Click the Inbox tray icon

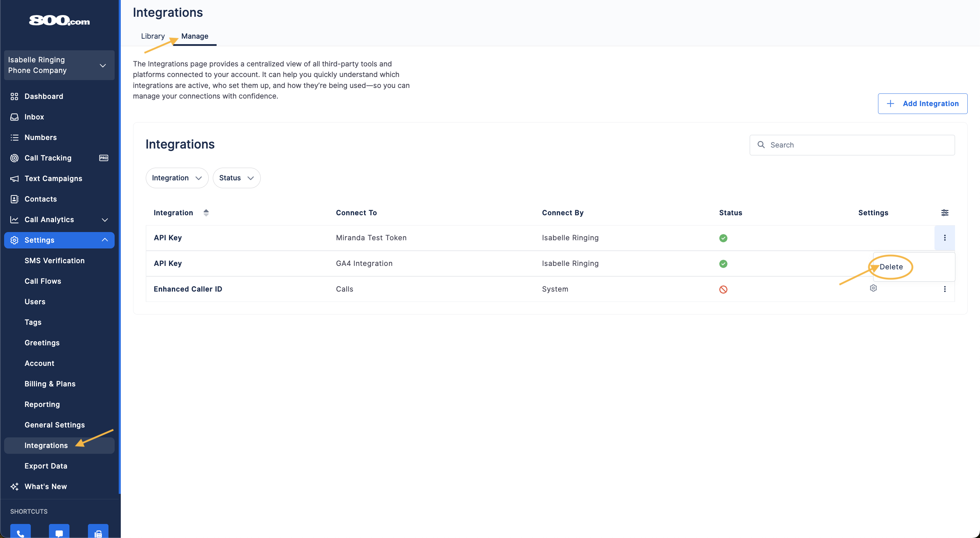[x=14, y=117]
